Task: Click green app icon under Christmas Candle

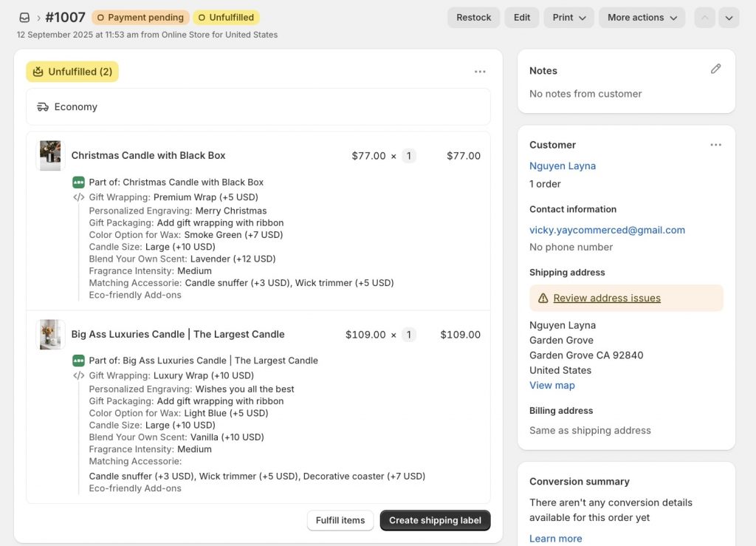Action: tap(78, 182)
